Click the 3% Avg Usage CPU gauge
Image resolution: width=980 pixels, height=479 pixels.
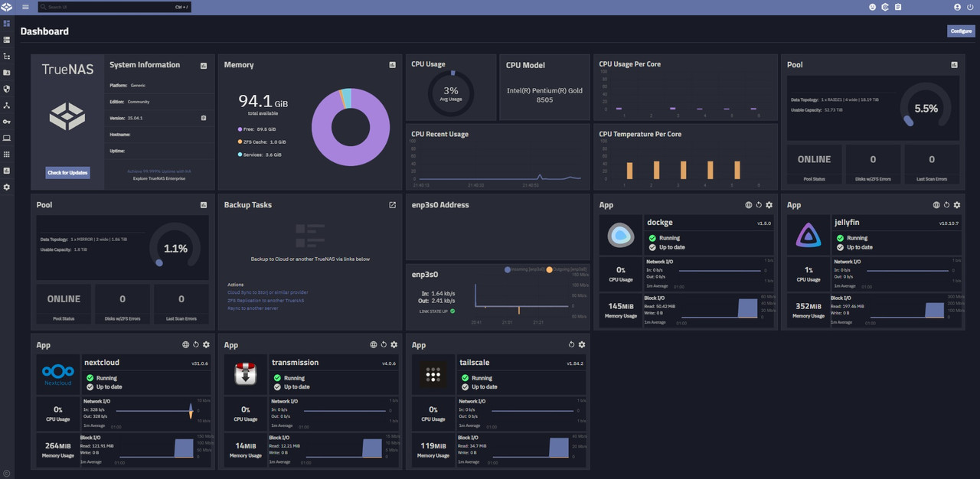pyautogui.click(x=451, y=93)
